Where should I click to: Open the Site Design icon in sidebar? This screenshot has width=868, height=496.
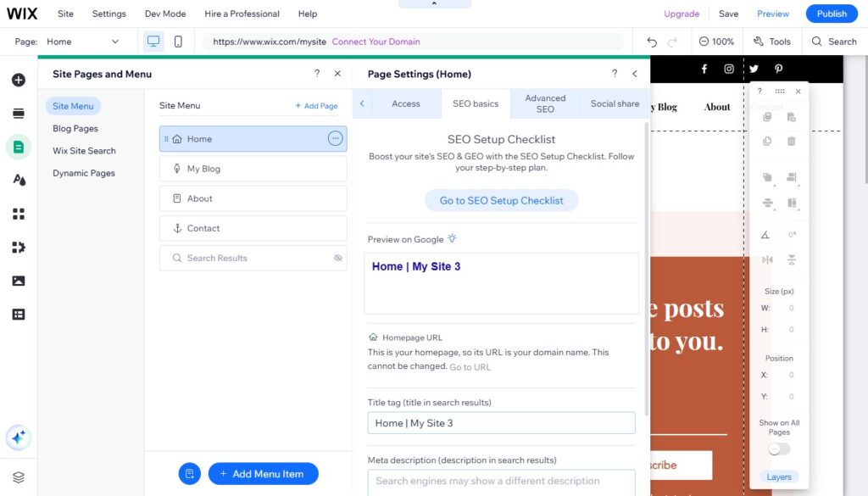coord(19,180)
